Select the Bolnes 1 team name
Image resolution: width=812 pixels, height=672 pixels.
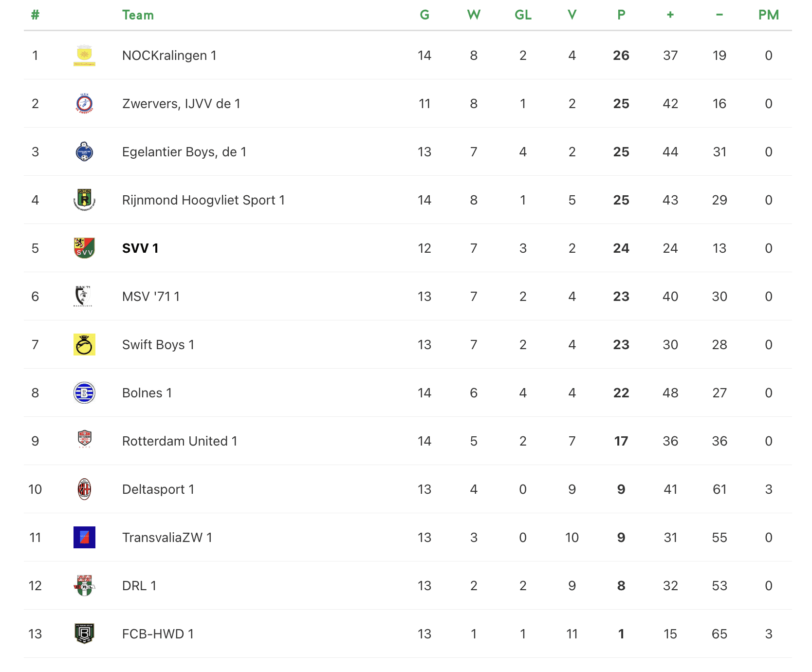(x=147, y=393)
